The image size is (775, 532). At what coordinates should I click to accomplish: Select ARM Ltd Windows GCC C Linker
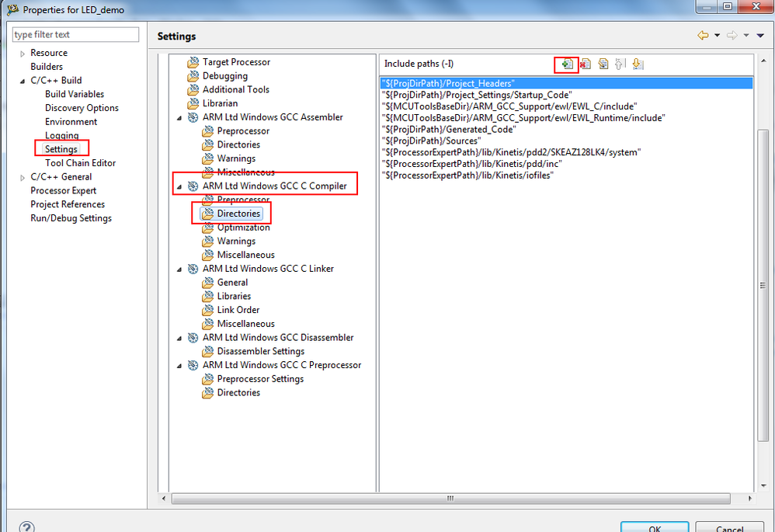coord(268,269)
